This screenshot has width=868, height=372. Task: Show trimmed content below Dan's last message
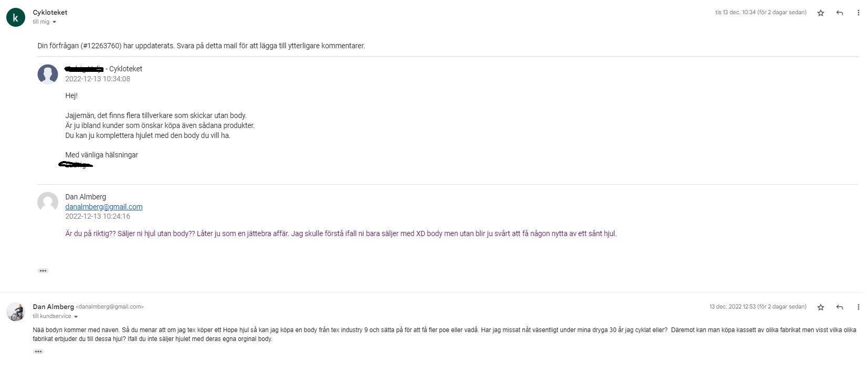pos(38,352)
